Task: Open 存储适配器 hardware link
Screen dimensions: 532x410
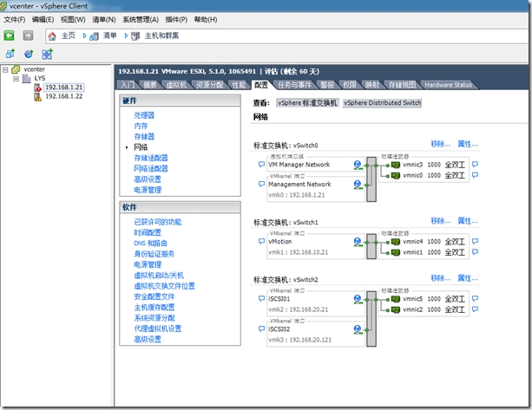Action: click(151, 158)
